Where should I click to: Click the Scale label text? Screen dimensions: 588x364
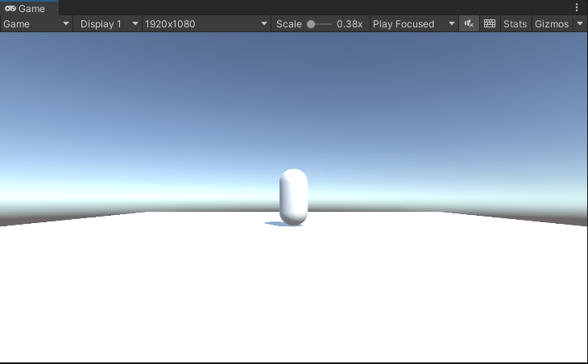288,24
